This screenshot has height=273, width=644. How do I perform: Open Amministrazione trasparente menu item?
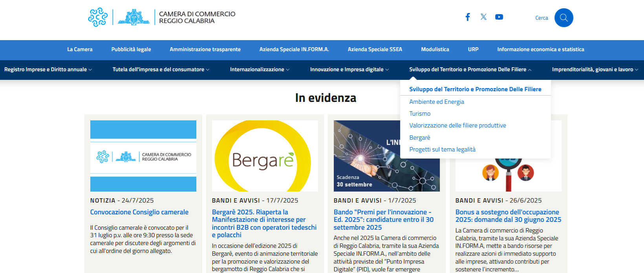[205, 50]
